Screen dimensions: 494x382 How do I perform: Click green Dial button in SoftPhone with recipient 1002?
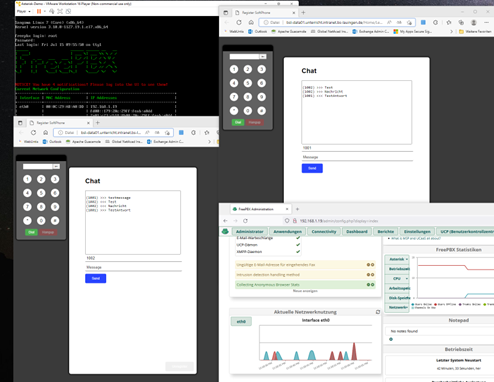(x=31, y=232)
